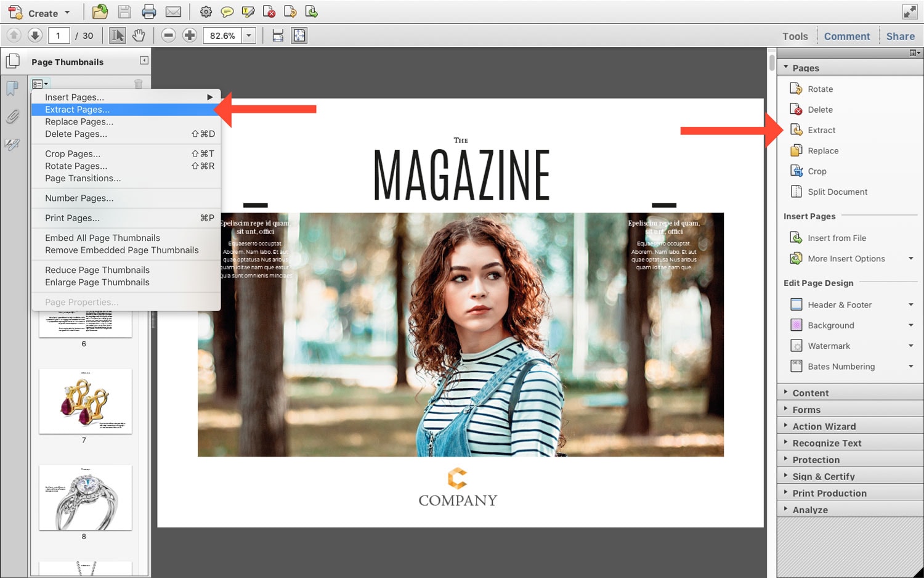The height and width of the screenshot is (578, 924).
Task: Enable the Select tool
Action: click(116, 35)
